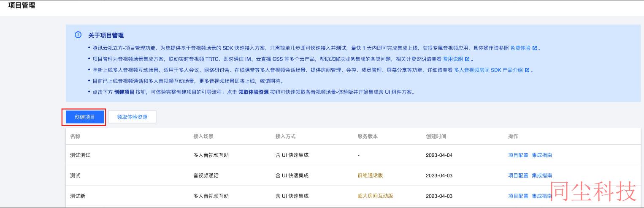Viewport: 644px width, 208px height.
Task: Click the 领取体验资源 button
Action: point(132,117)
